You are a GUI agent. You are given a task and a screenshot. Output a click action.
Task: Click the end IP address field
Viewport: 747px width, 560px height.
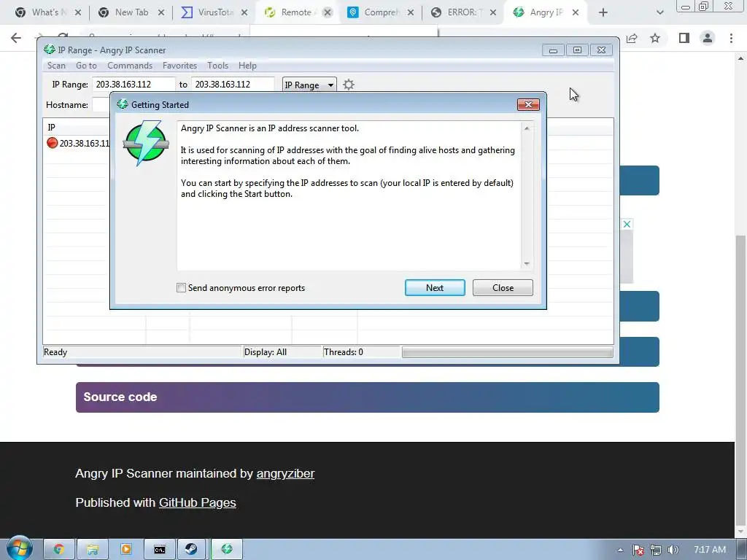pos(233,85)
